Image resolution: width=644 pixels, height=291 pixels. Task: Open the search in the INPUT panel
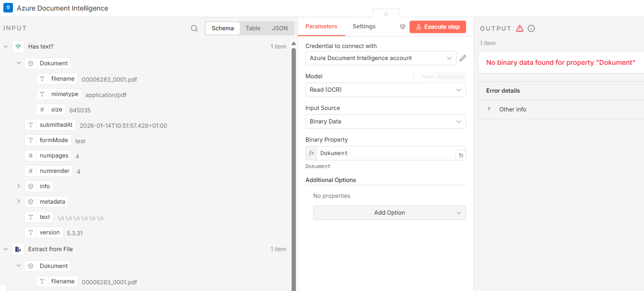tap(194, 28)
